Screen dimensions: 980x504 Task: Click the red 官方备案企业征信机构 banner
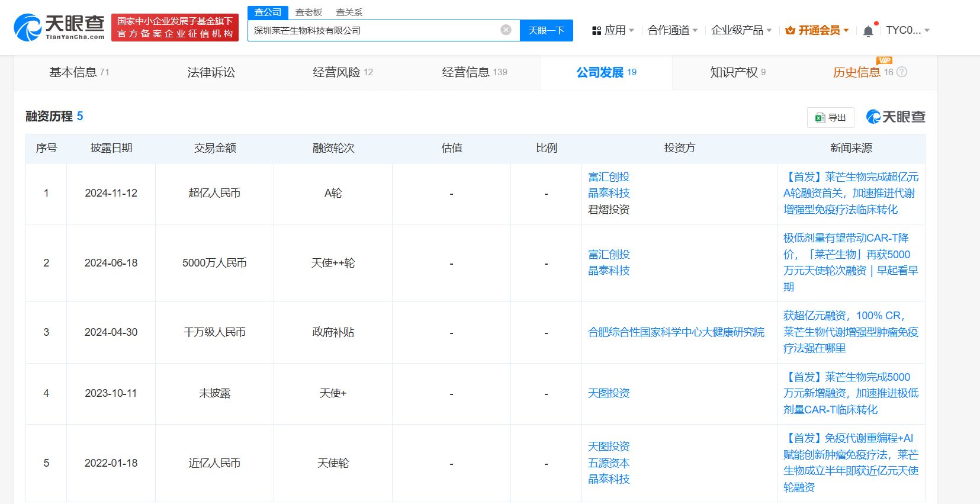point(175,28)
